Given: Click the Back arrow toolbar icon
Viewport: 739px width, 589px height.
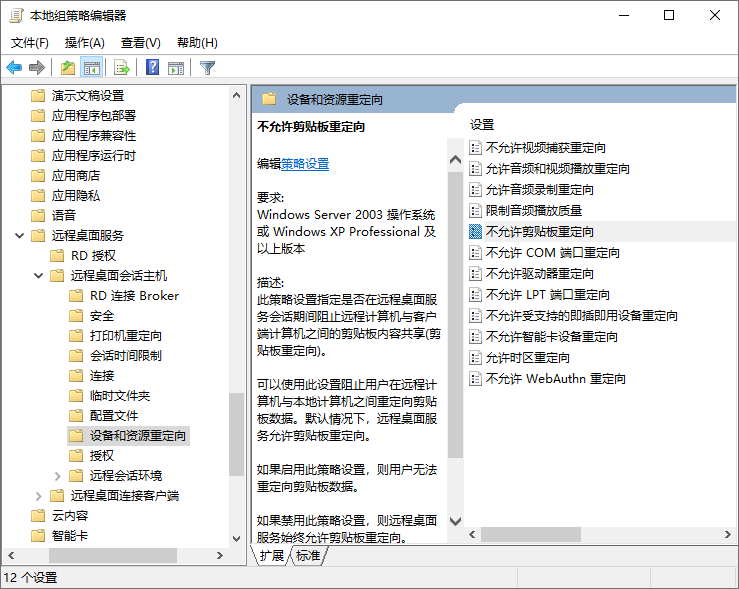Looking at the screenshot, I should [14, 68].
